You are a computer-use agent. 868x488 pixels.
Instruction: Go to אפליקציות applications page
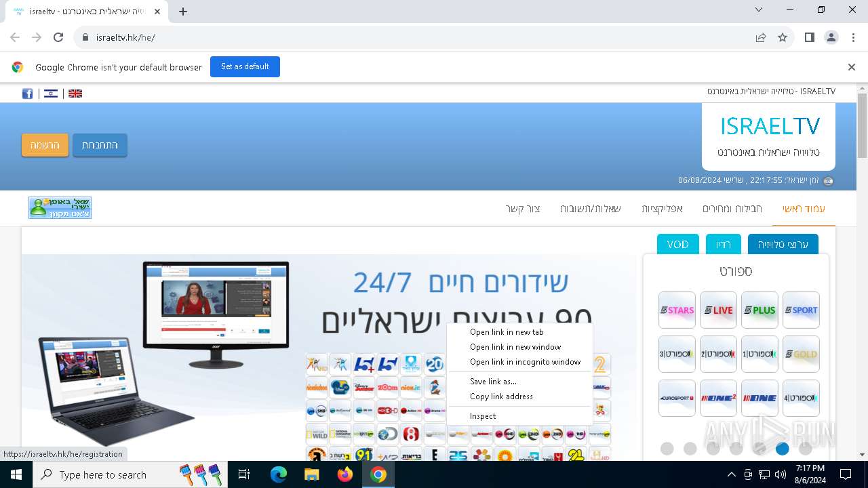coord(662,209)
